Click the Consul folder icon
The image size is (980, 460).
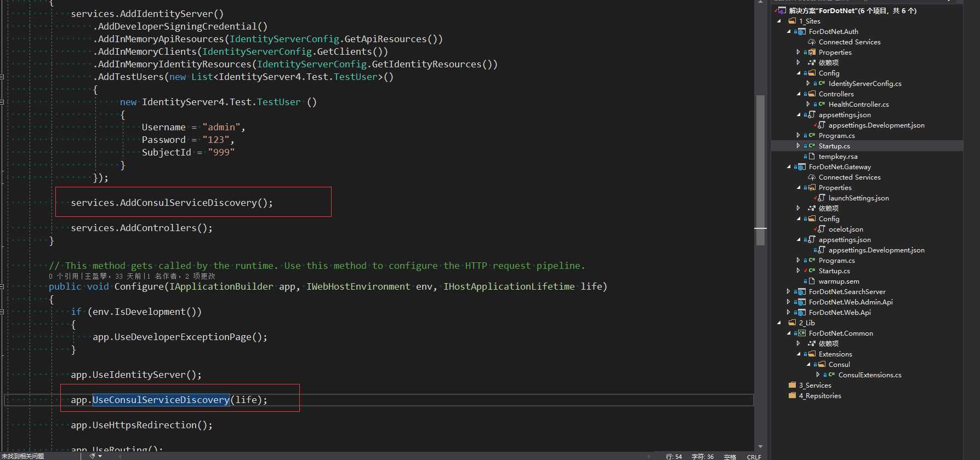click(822, 364)
